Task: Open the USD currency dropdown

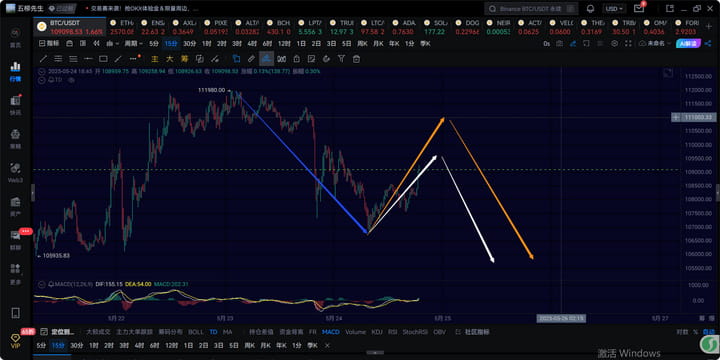Action: (614, 9)
